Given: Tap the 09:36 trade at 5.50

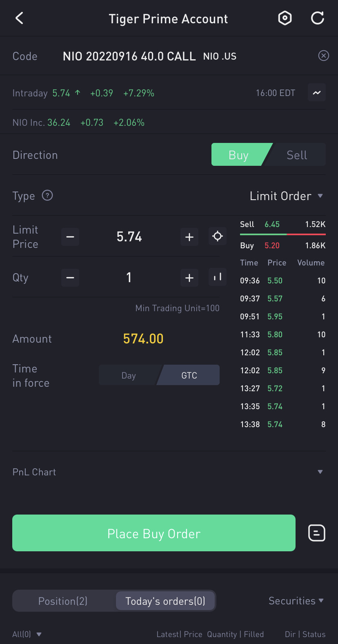Looking at the screenshot, I should point(283,281).
